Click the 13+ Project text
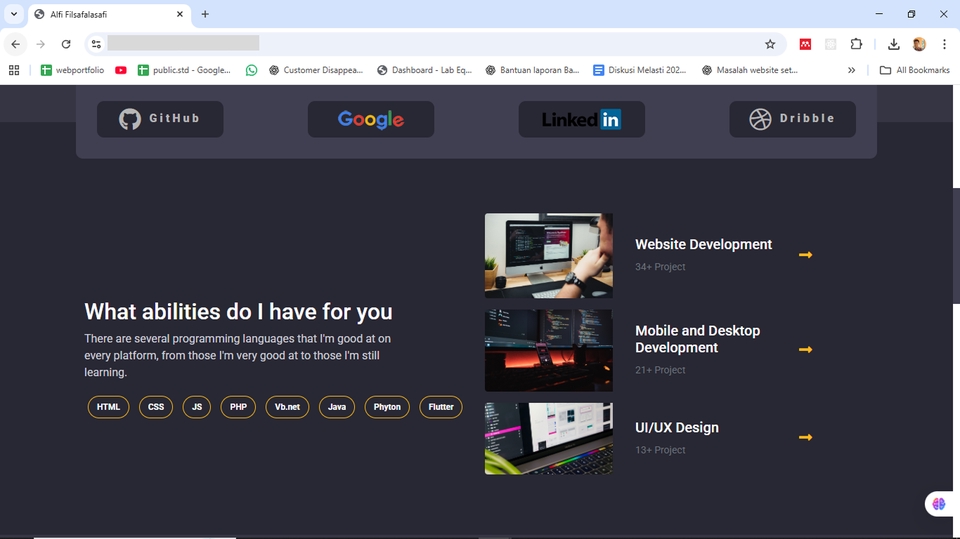 point(660,450)
